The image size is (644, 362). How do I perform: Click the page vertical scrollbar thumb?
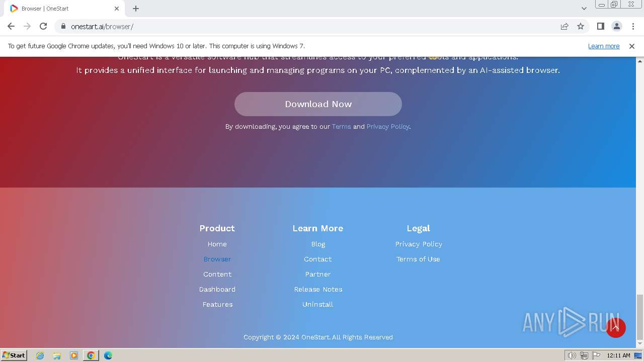[x=640, y=317]
